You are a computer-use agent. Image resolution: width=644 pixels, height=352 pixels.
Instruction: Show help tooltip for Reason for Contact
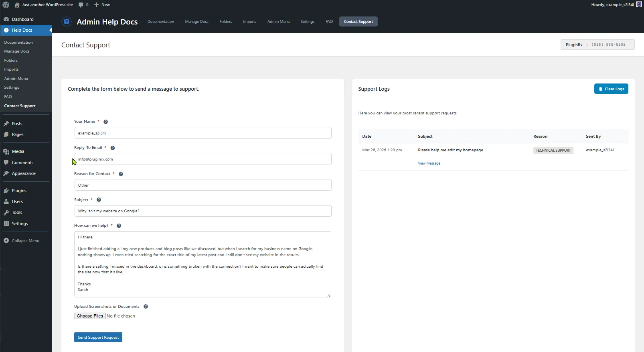point(121,174)
